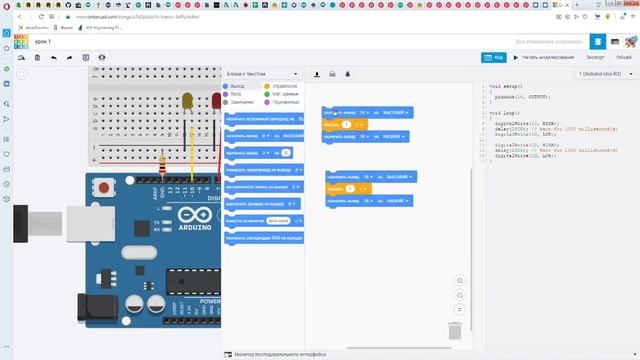Open units dropdown on the lower orange wait block
Screen dimensions: 640x360
coord(362,189)
